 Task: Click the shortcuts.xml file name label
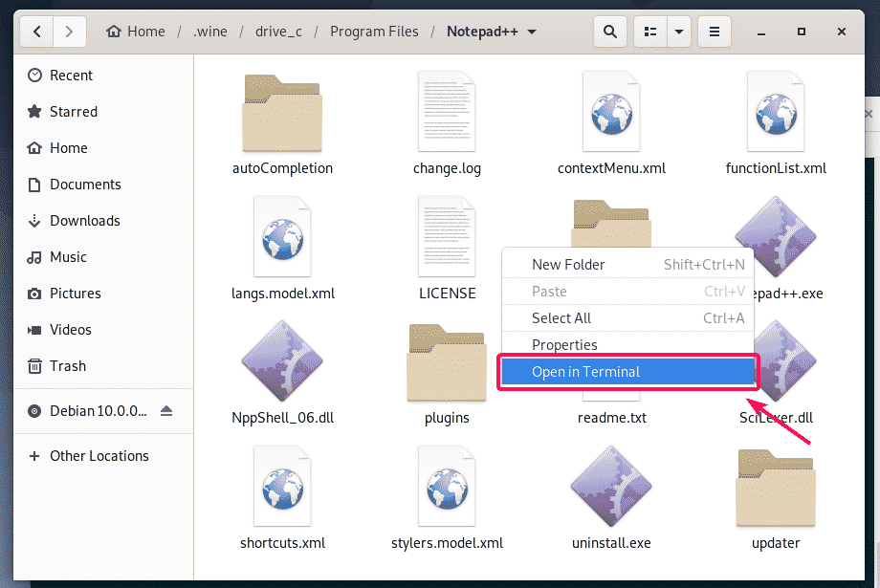[282, 542]
